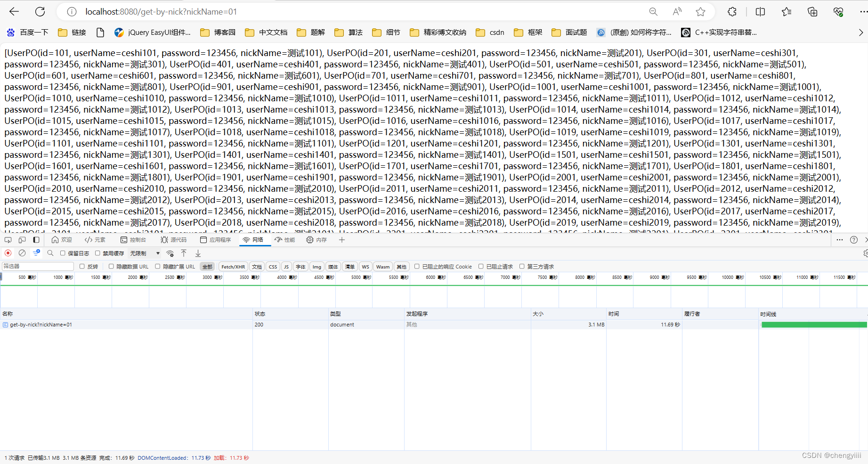Sort the network table by 大小 column
This screenshot has height=464, width=868.
pyautogui.click(x=568, y=314)
